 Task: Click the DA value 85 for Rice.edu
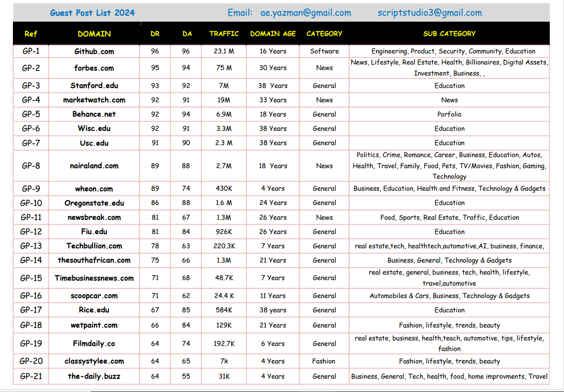tap(186, 310)
